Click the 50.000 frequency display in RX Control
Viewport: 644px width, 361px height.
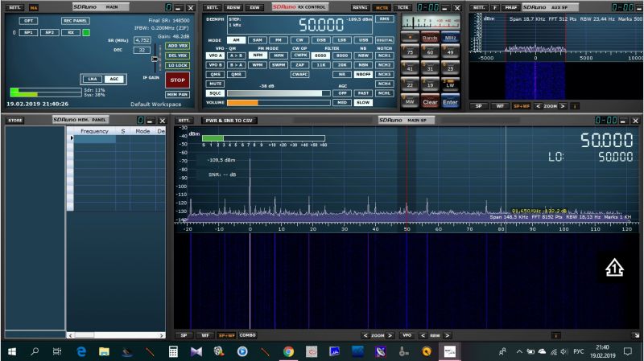[x=320, y=25]
